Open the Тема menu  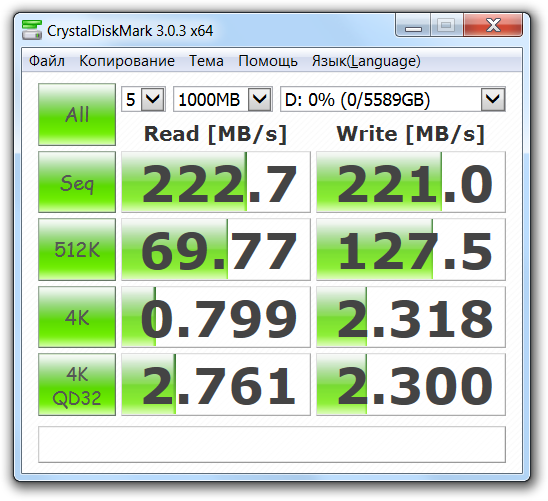pyautogui.click(x=206, y=61)
